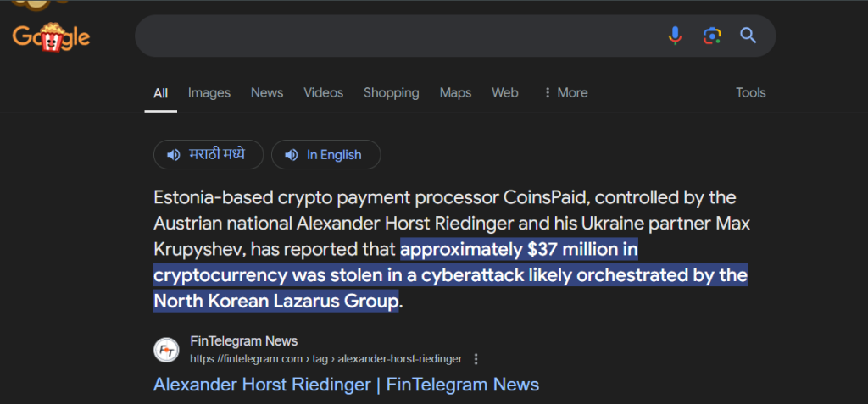Screen dimensions: 868x404
Task: Select the Web results tab
Action: [505, 92]
